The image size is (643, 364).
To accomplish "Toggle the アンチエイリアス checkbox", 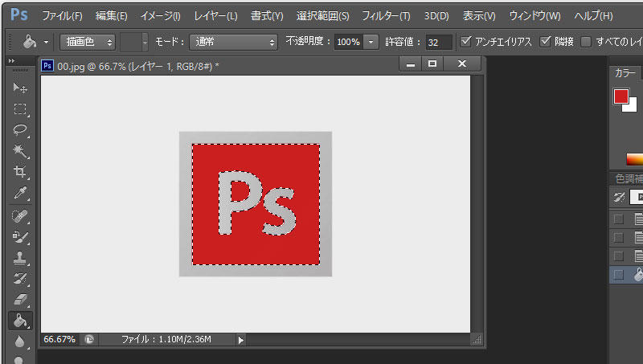I will pos(466,41).
